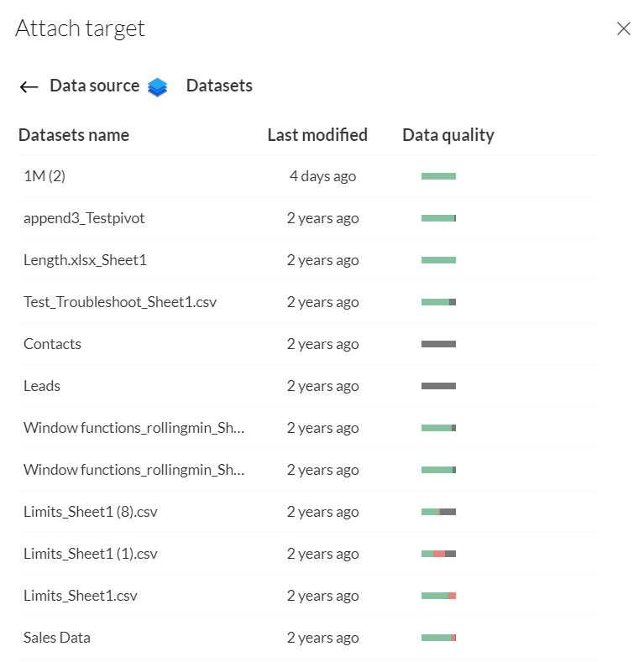Click the data quality bar for Limits_Sheet1 (1).csv

pyautogui.click(x=438, y=554)
